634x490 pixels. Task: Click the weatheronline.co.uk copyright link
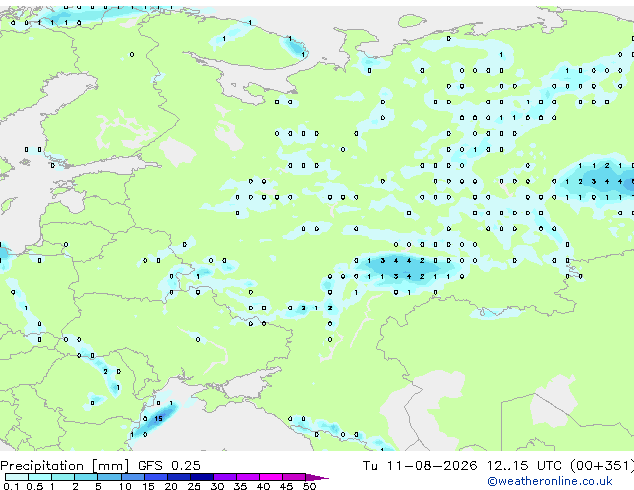click(550, 482)
